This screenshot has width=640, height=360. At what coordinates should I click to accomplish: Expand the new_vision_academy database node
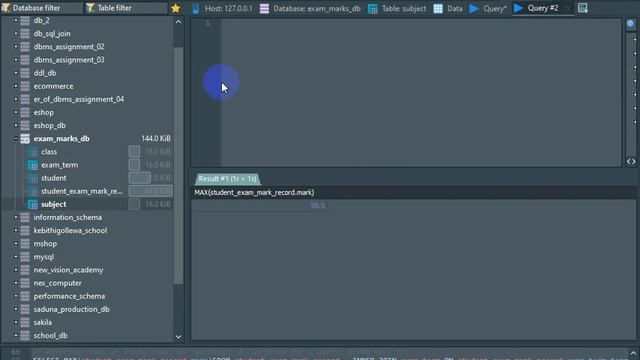[16, 270]
